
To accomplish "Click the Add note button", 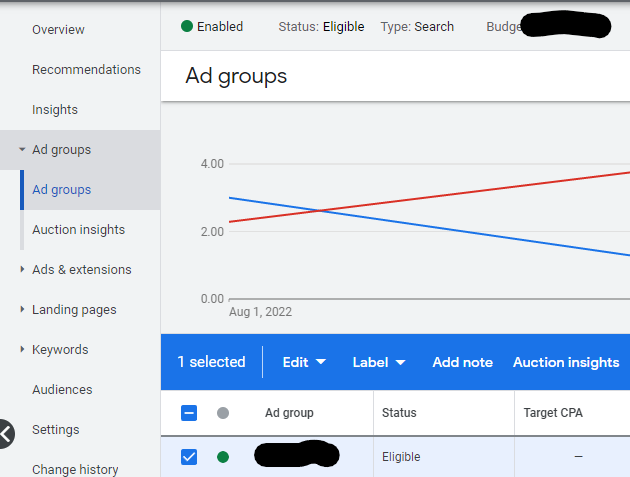I will pos(462,362).
